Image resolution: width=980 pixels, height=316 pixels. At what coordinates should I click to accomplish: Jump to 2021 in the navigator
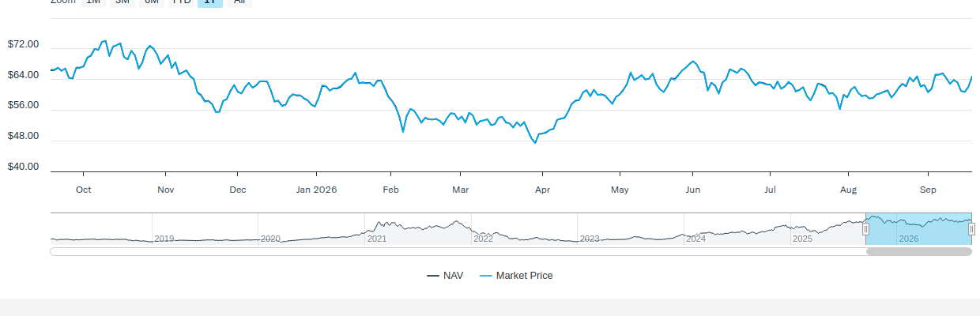[377, 239]
